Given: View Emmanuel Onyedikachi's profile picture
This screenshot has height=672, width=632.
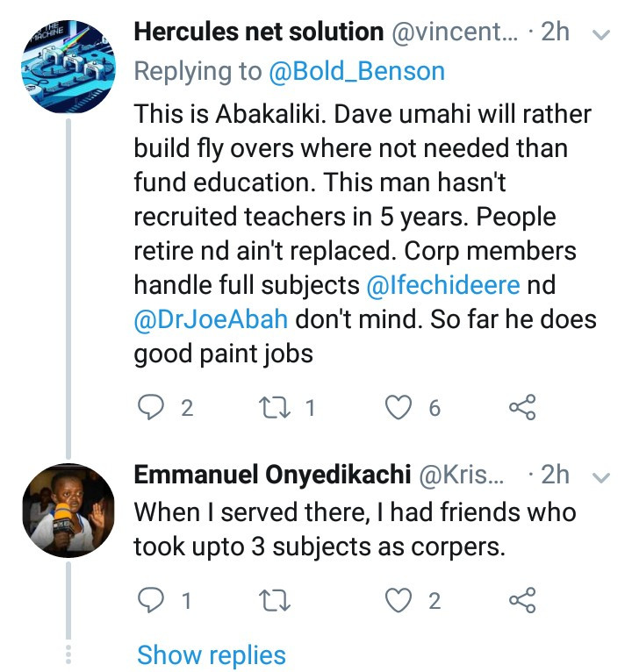Looking at the screenshot, I should [68, 510].
